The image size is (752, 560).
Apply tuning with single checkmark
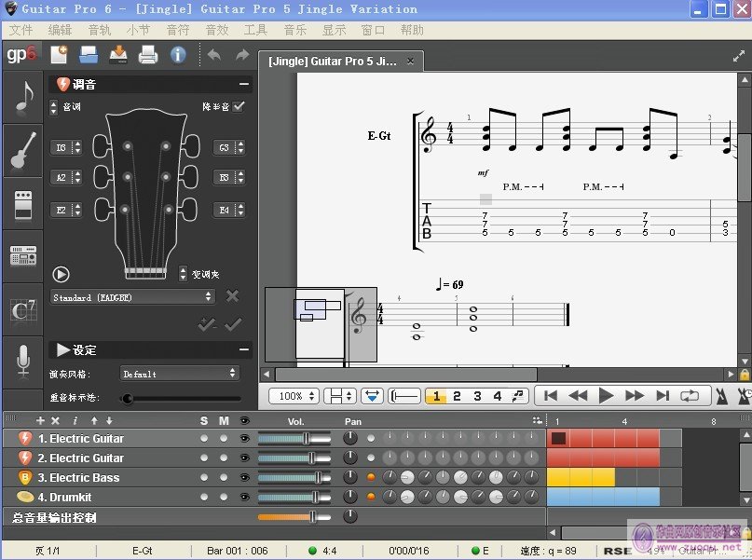point(234,324)
